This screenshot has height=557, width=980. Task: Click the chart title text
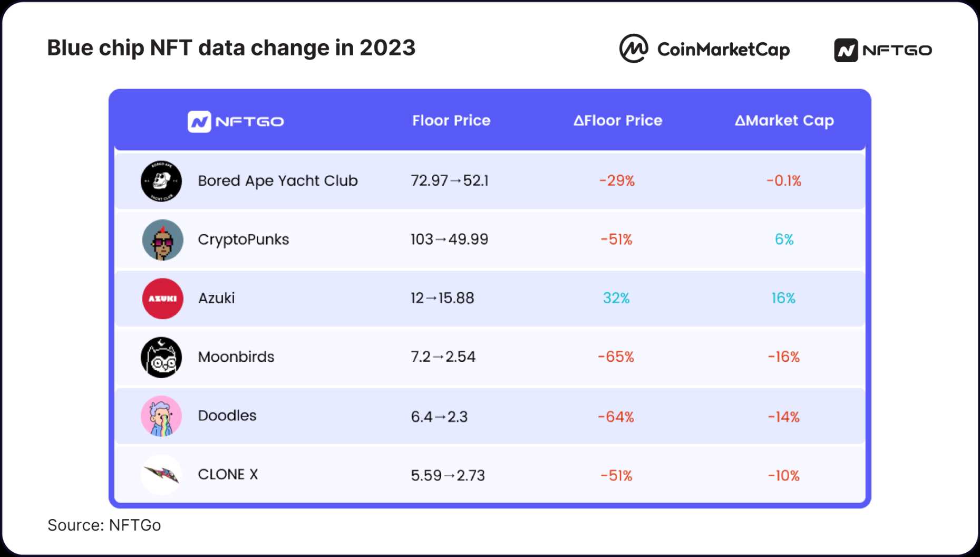tap(231, 48)
